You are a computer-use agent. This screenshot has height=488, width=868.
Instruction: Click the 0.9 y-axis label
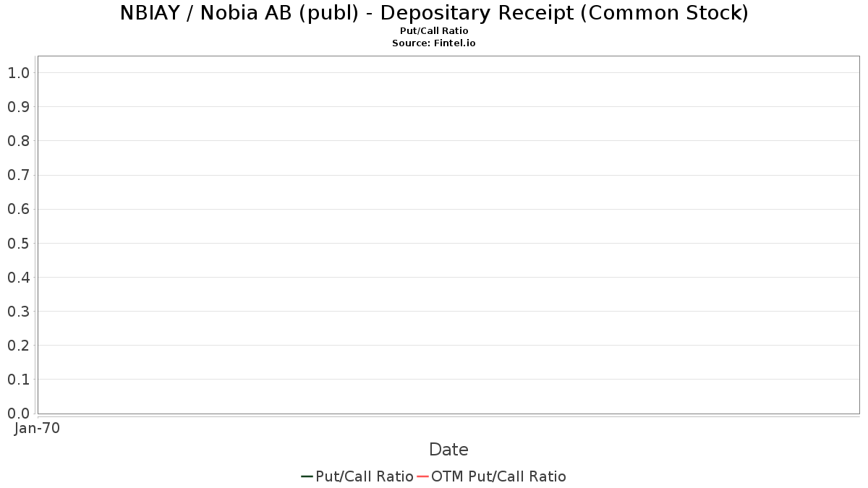tap(18, 107)
